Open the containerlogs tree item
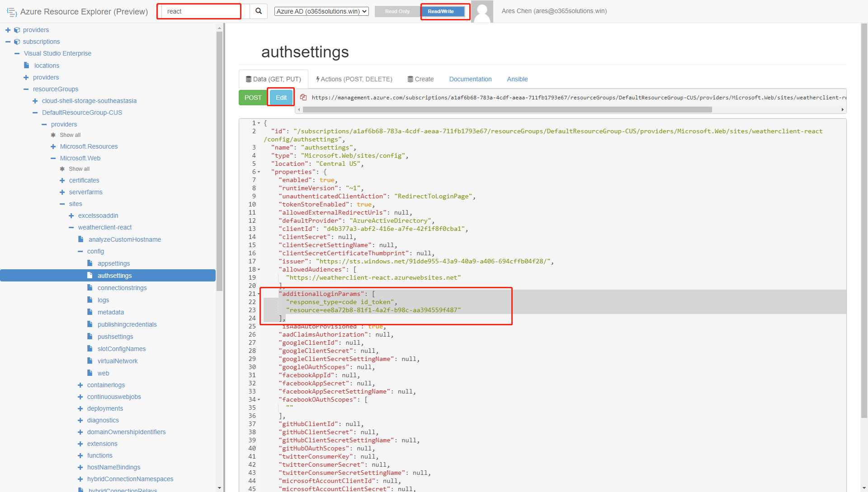Image resolution: width=868 pixels, height=492 pixels. (106, 385)
